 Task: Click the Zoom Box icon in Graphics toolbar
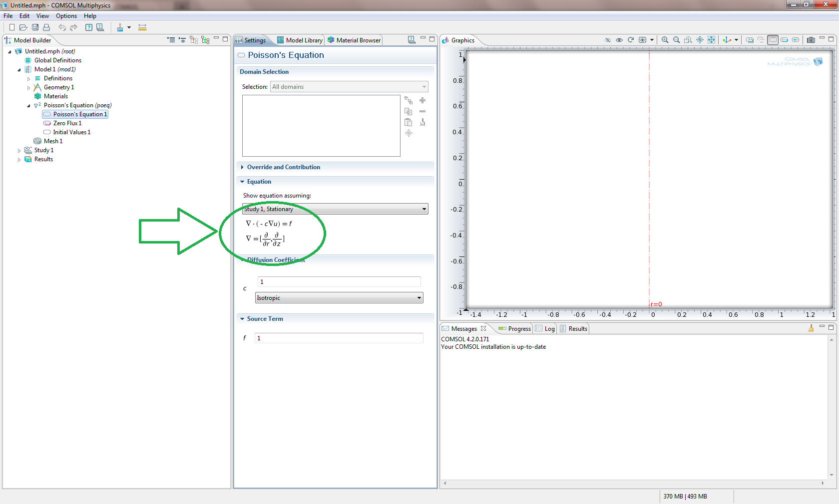click(x=688, y=40)
